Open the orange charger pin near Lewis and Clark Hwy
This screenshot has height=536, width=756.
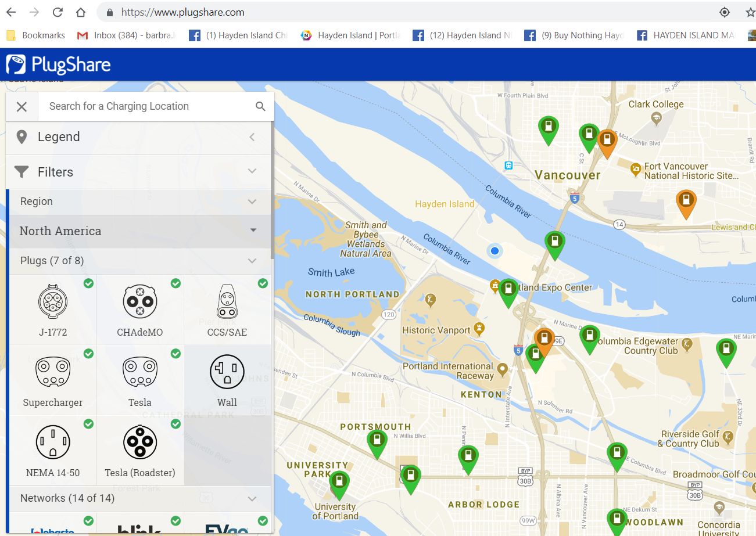pos(686,204)
